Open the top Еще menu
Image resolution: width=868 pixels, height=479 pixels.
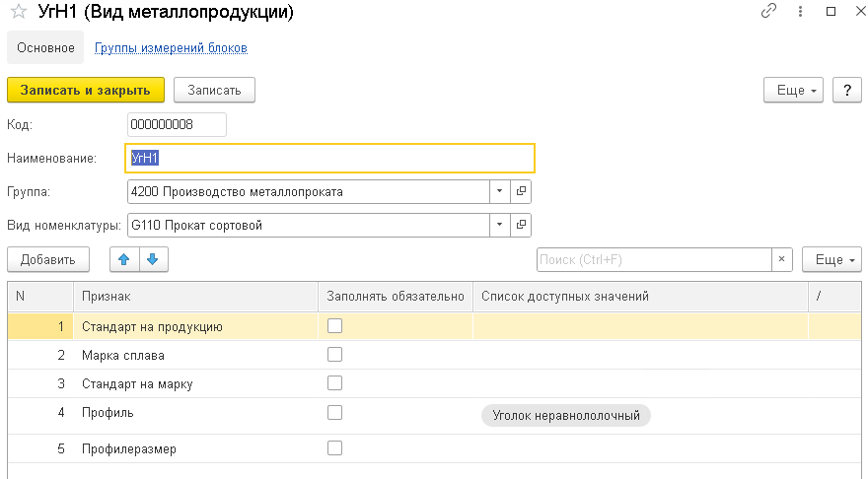pos(793,90)
